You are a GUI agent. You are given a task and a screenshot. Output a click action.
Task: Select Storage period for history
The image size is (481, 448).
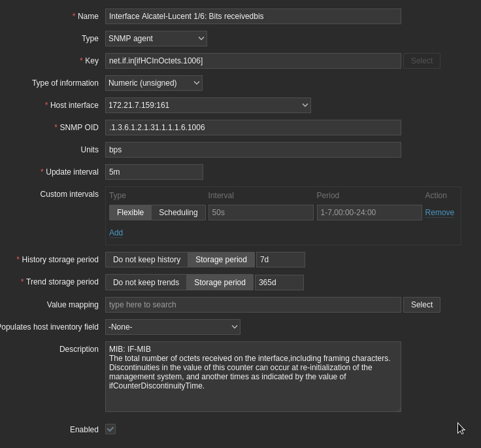(x=221, y=260)
